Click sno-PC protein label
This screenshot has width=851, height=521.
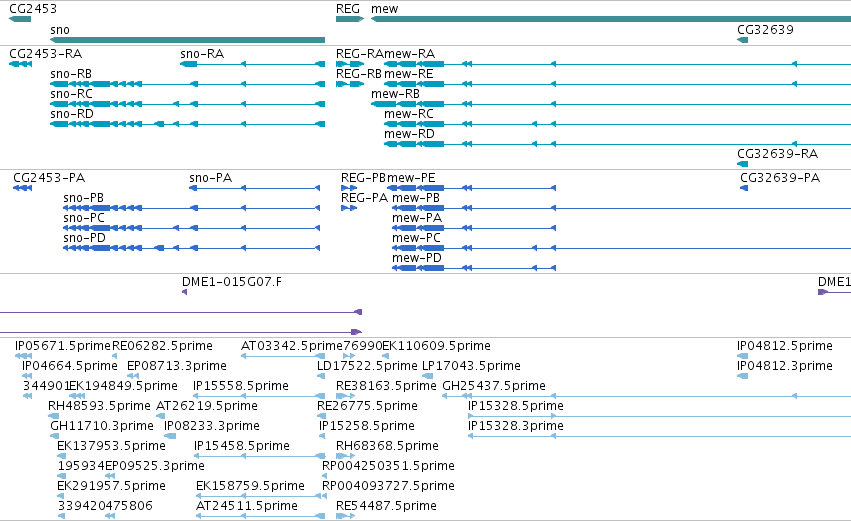84,218
